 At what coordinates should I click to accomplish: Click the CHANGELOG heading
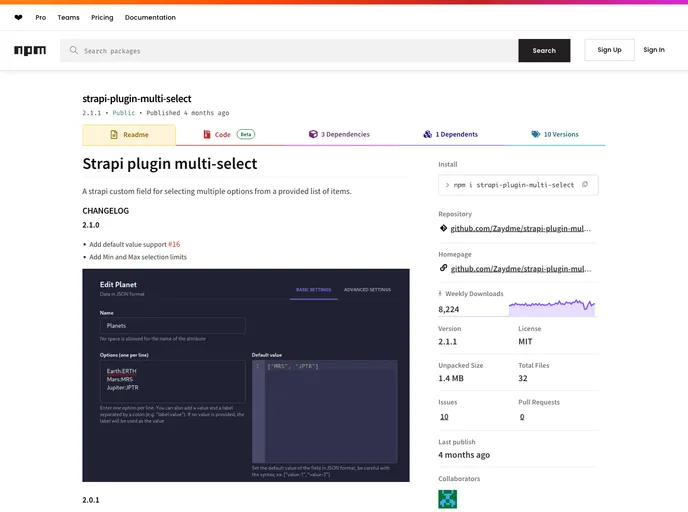[x=106, y=211]
